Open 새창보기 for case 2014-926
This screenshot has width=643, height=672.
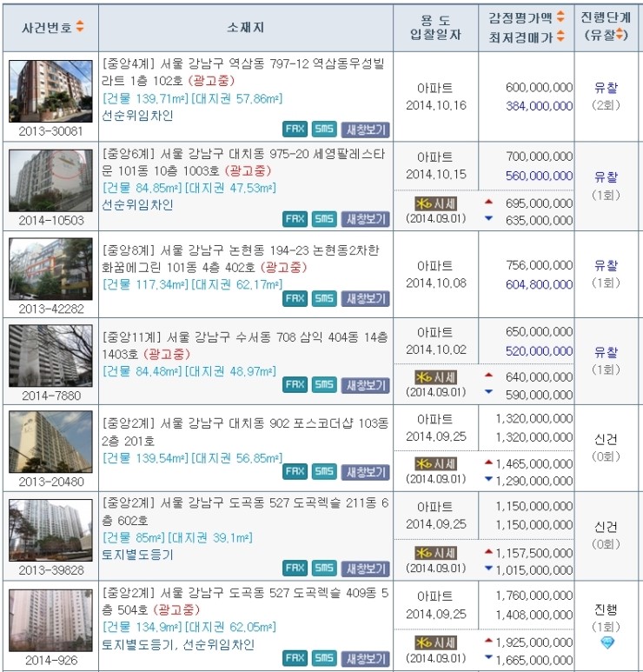366,658
